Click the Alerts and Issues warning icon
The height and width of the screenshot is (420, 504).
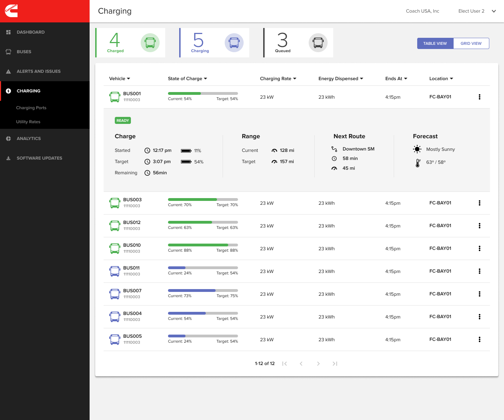click(8, 71)
